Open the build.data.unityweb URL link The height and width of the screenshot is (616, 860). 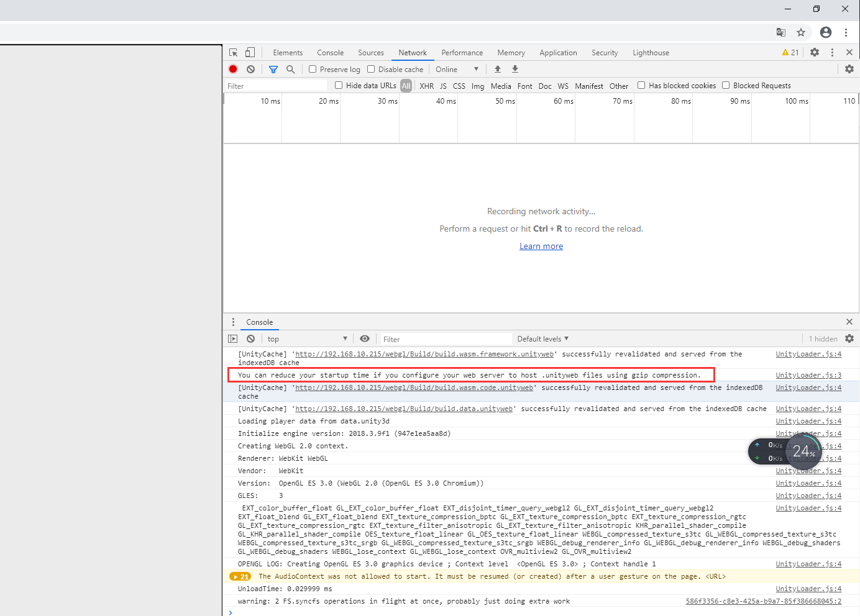point(404,409)
